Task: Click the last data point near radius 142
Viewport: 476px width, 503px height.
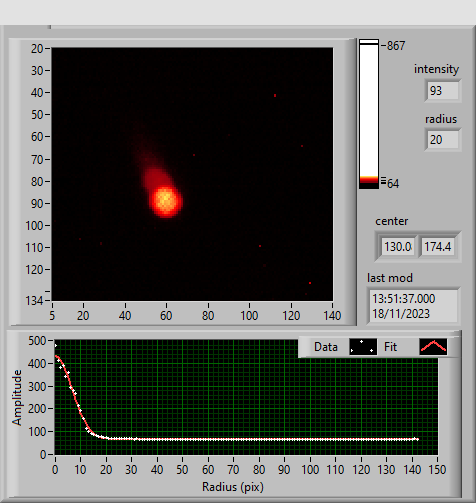Action: (x=415, y=439)
